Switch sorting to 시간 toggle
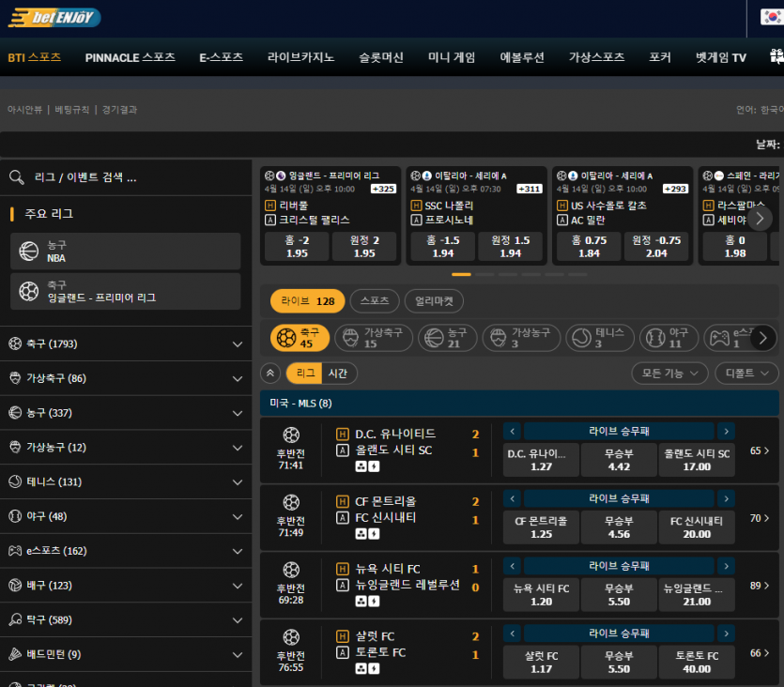This screenshot has width=784, height=687. click(336, 374)
